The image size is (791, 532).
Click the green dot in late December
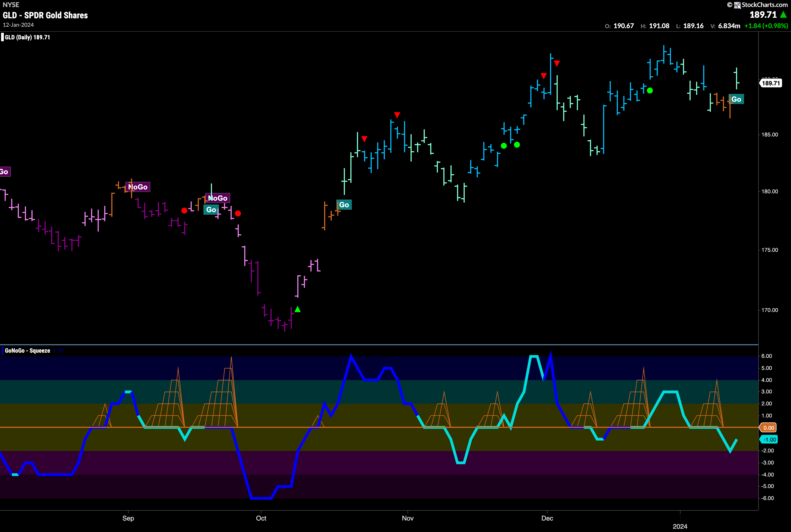[650, 90]
